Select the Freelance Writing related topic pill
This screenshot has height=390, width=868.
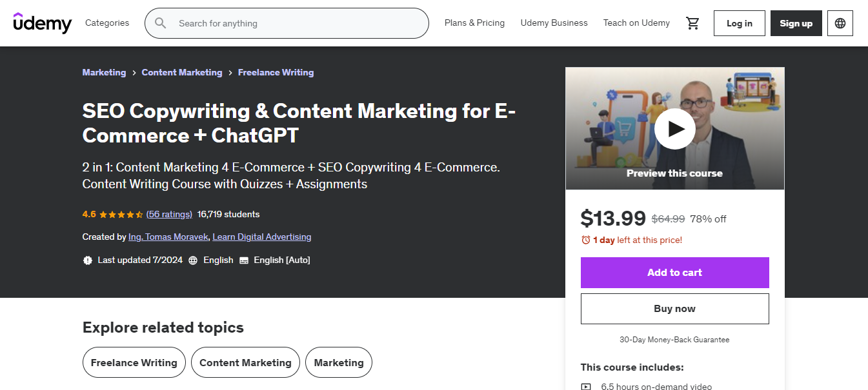pos(134,362)
